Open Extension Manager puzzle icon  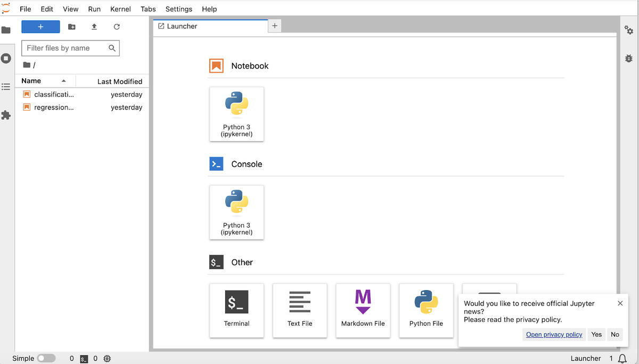coord(6,115)
